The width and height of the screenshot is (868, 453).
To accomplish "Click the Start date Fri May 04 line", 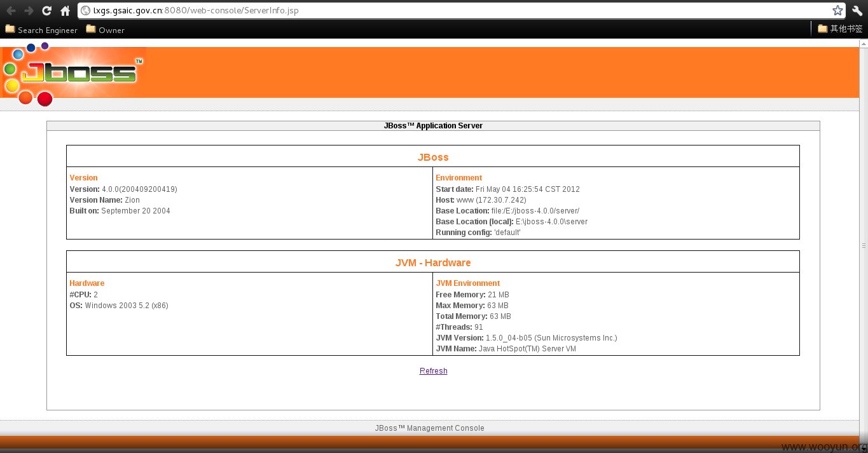I will point(507,189).
